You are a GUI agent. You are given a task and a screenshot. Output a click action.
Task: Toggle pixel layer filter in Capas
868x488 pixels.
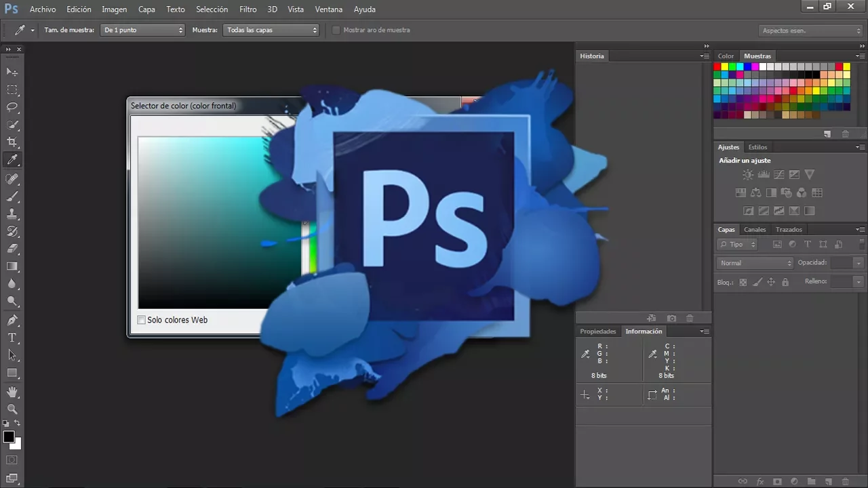click(x=777, y=245)
